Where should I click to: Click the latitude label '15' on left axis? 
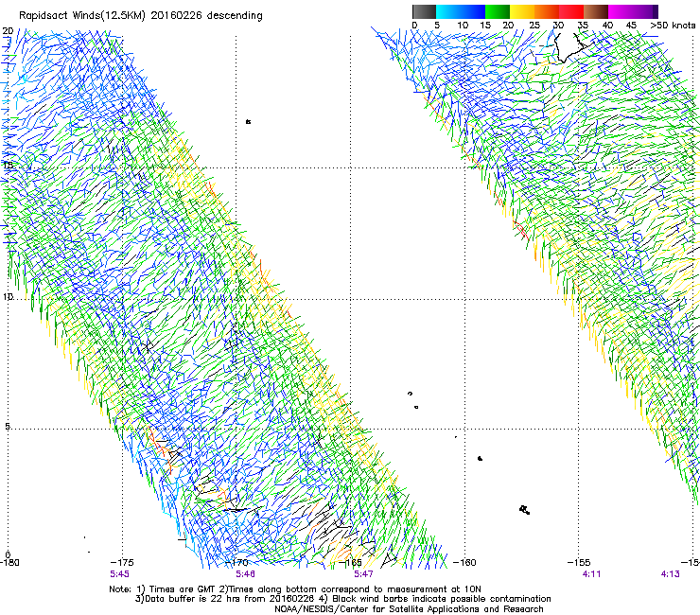8,165
